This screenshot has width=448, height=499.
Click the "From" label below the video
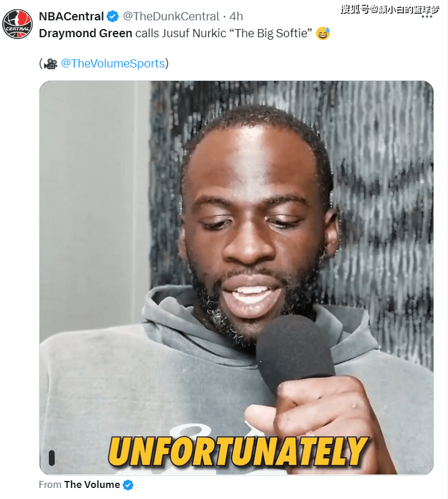point(50,484)
